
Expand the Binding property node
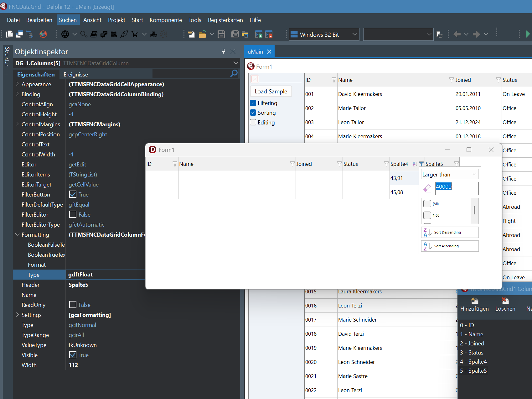18,94
